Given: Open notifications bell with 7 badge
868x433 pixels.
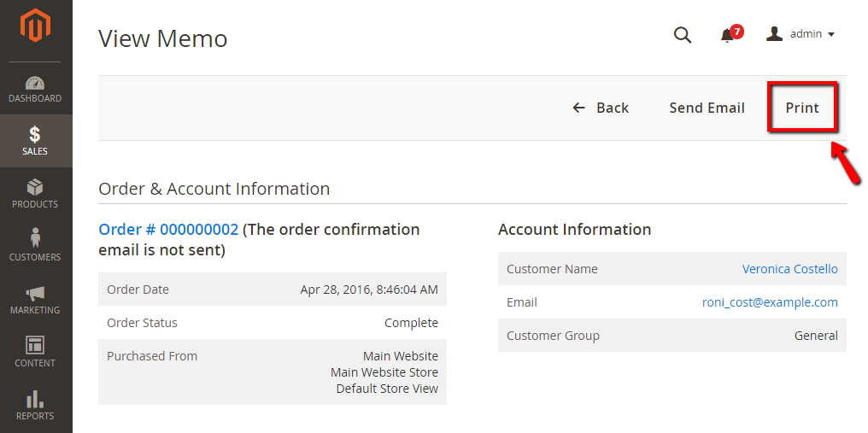Looking at the screenshot, I should [730, 34].
